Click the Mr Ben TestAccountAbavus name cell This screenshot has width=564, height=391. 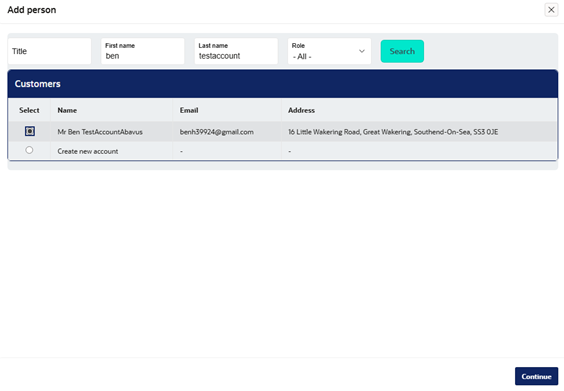pos(100,132)
